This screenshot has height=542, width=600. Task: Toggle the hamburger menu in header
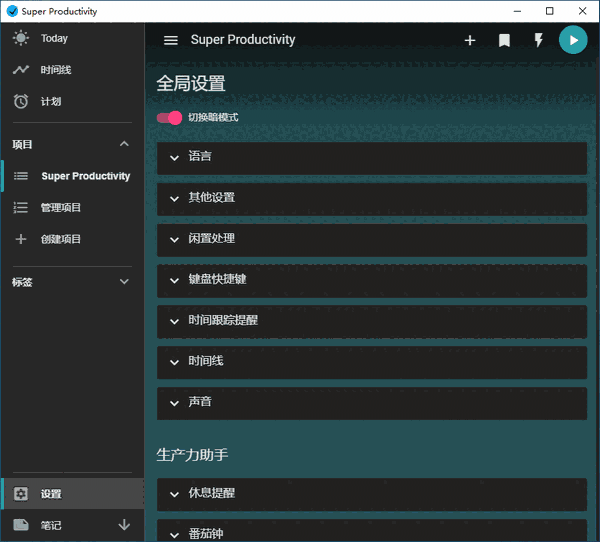[x=171, y=40]
